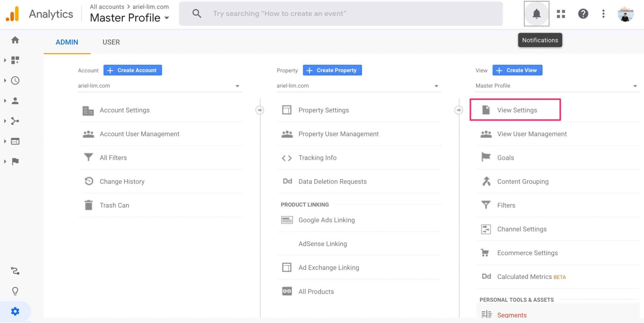Open the Google apps grid icon
This screenshot has height=323, width=644.
coord(561,14)
